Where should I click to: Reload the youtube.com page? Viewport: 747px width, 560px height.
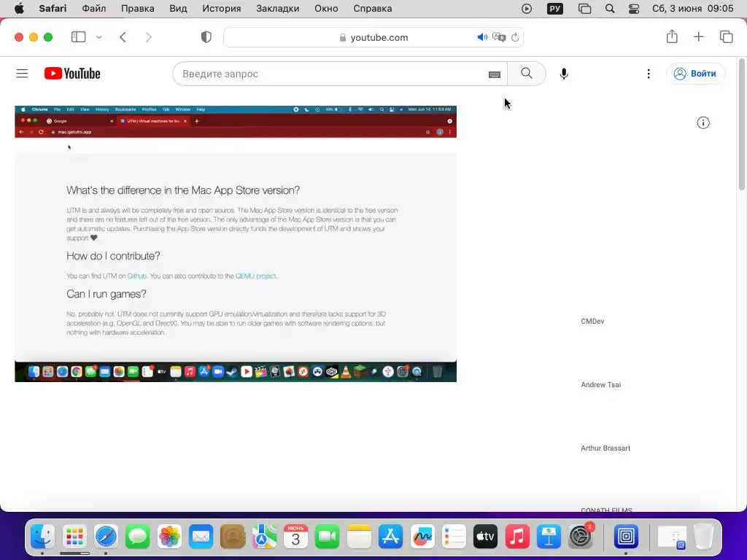click(515, 37)
